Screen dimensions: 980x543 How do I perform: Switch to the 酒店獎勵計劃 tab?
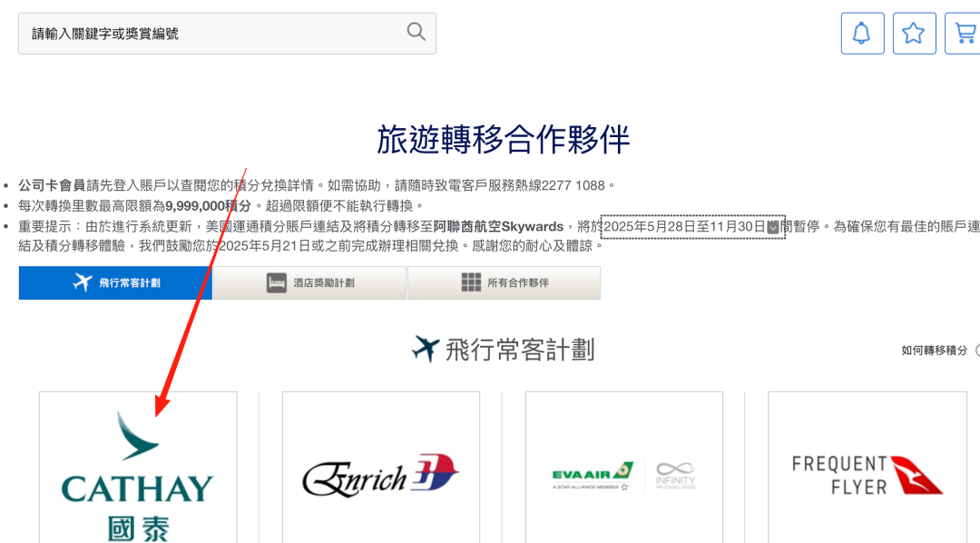pyautogui.click(x=310, y=282)
